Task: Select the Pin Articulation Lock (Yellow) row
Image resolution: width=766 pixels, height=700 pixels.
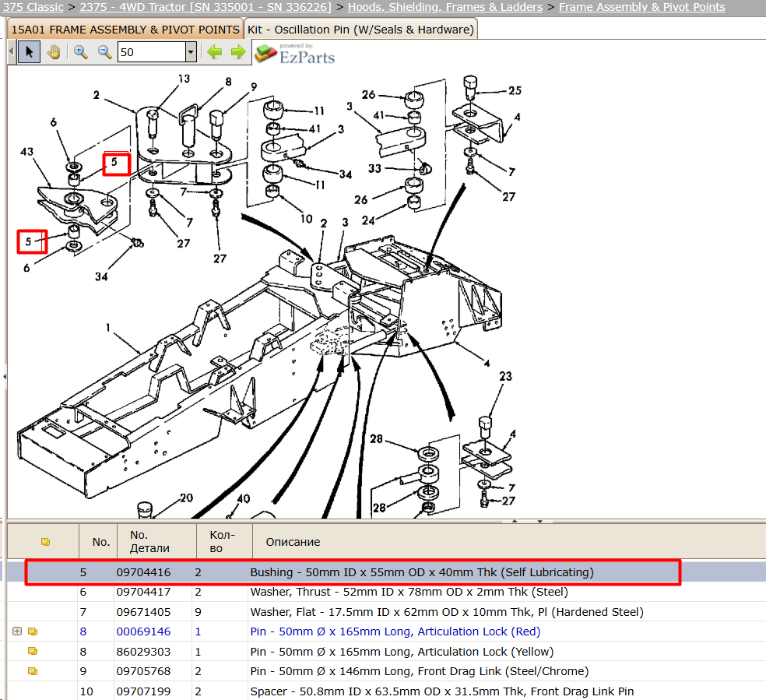Action: pos(386,651)
